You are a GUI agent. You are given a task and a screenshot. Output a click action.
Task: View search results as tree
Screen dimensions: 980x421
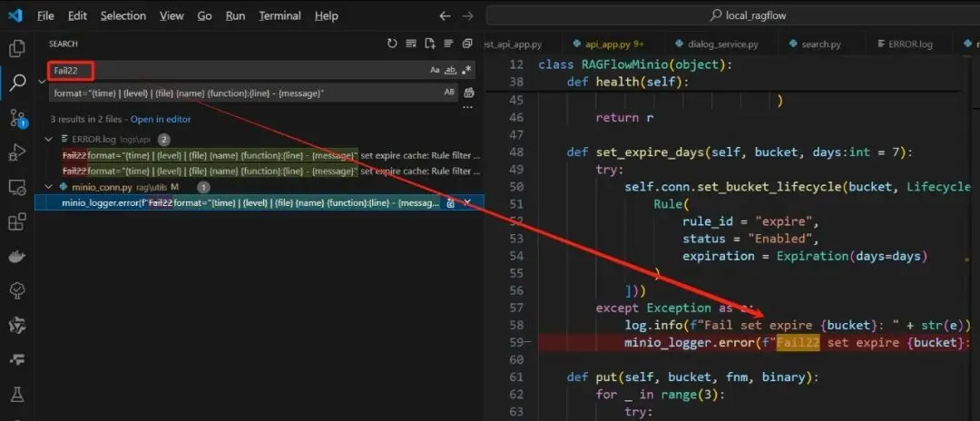click(x=448, y=44)
